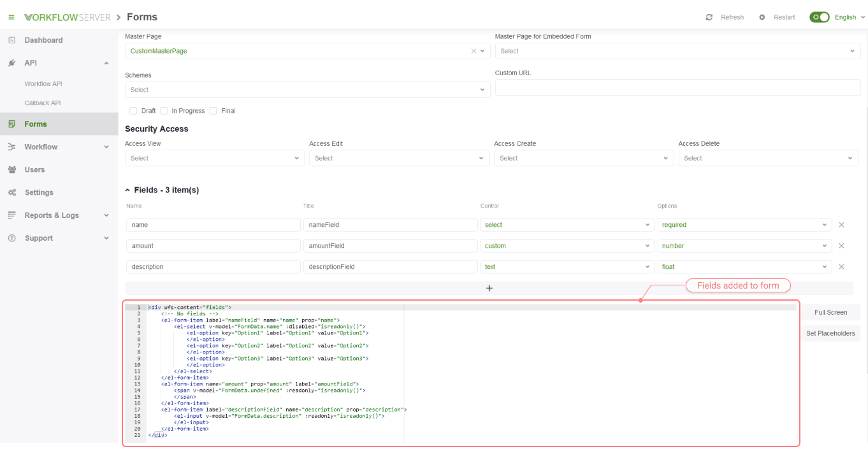Open the required options dropdown
The image size is (868, 451).
744,225
